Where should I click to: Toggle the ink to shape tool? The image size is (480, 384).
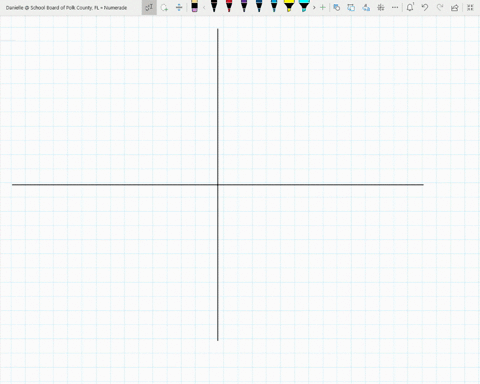coord(337,7)
